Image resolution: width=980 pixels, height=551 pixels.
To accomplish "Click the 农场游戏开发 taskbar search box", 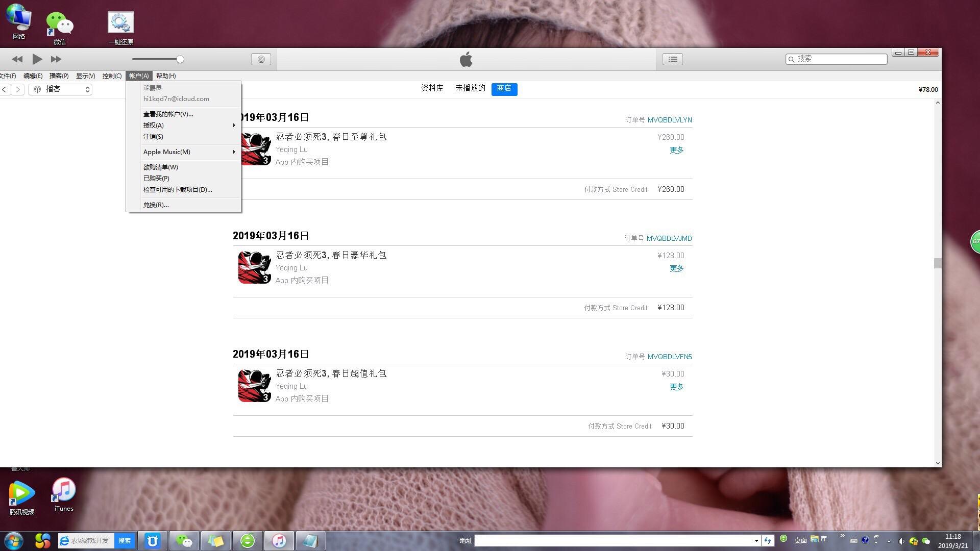I will [x=86, y=541].
